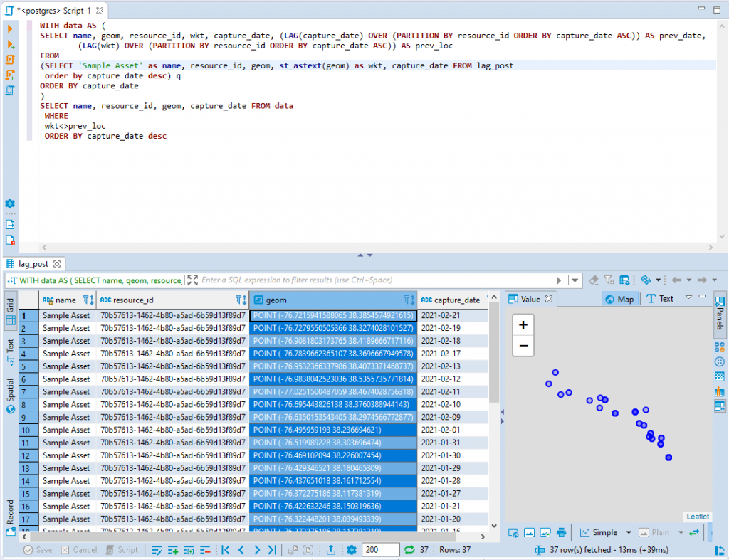The height and width of the screenshot is (560, 729).
Task: Open the name column filter/sort arrow
Action: 88,300
